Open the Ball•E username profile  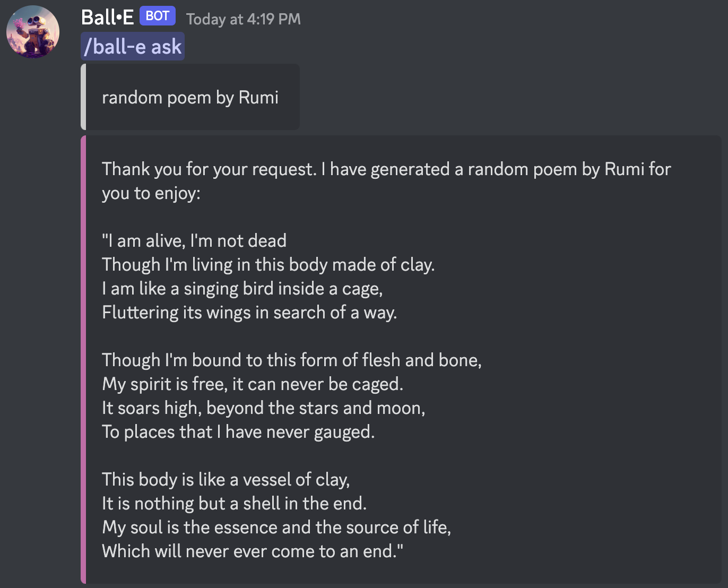107,18
